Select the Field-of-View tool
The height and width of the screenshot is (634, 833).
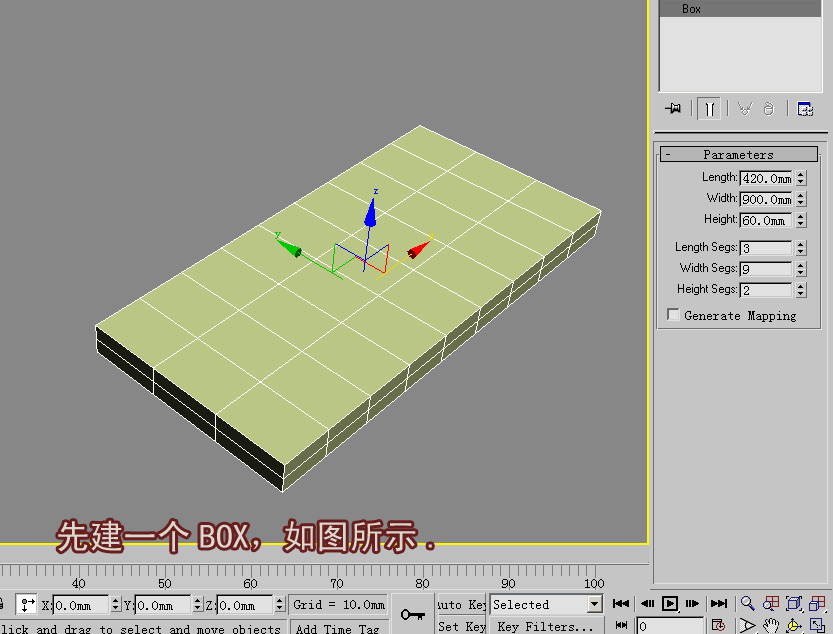(x=747, y=625)
